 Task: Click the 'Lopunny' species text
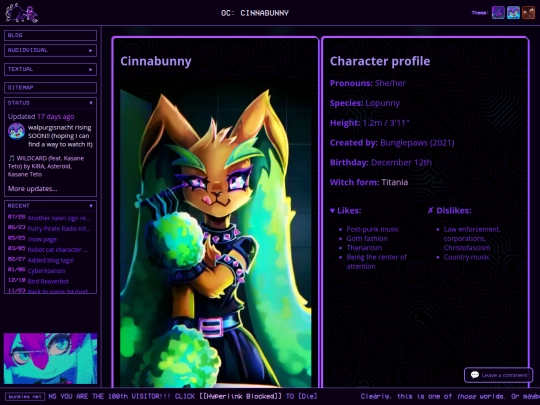coord(383,103)
